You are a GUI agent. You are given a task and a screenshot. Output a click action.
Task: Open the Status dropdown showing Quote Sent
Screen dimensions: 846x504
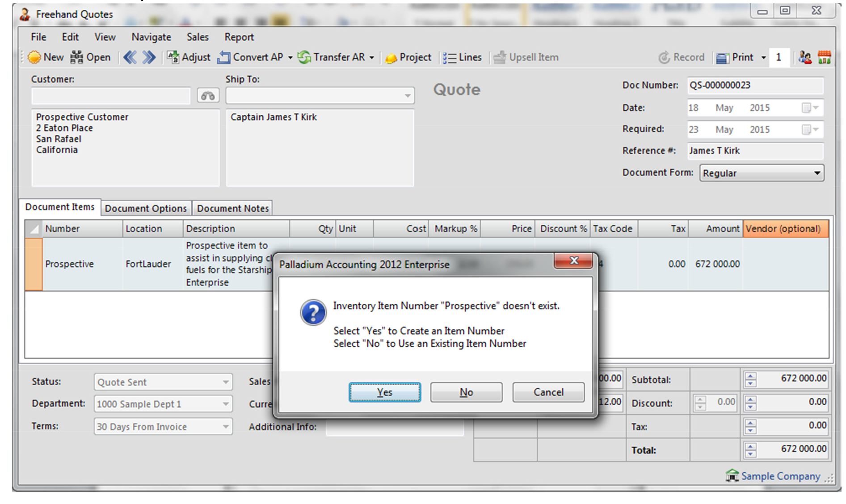tap(226, 382)
